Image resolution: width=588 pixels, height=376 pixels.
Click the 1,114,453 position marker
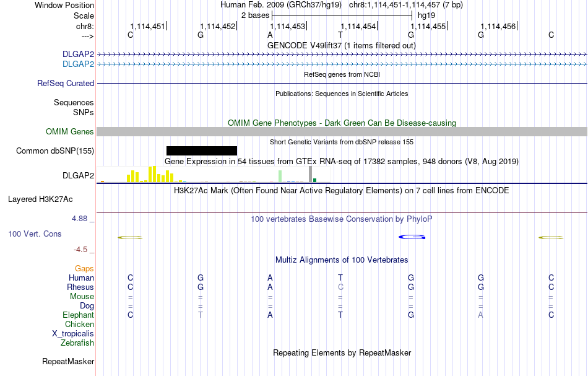[x=288, y=26]
